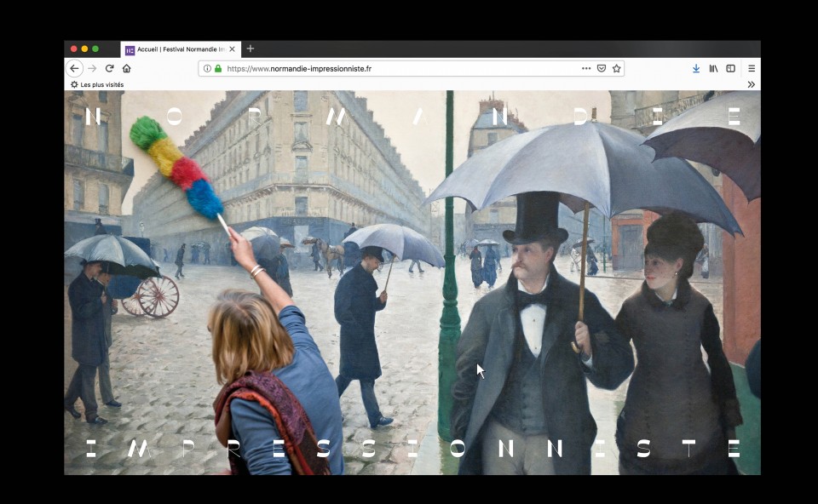
Task: Toggle the sidebar view
Action: pos(730,68)
